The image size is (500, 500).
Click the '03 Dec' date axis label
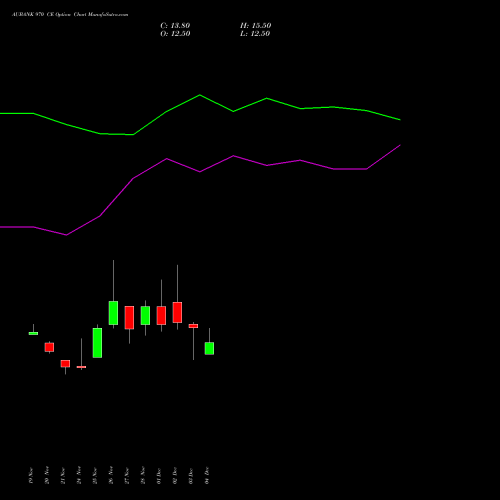tap(191, 476)
